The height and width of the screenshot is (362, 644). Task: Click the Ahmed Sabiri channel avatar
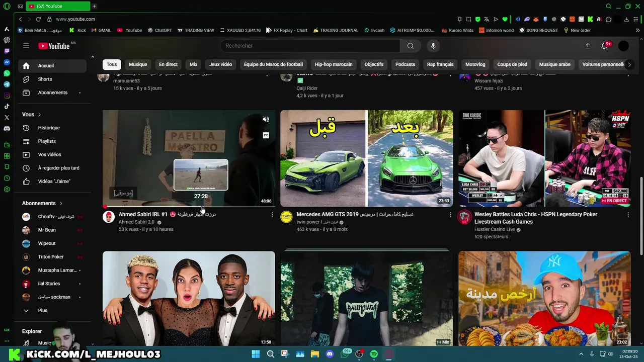tap(109, 217)
